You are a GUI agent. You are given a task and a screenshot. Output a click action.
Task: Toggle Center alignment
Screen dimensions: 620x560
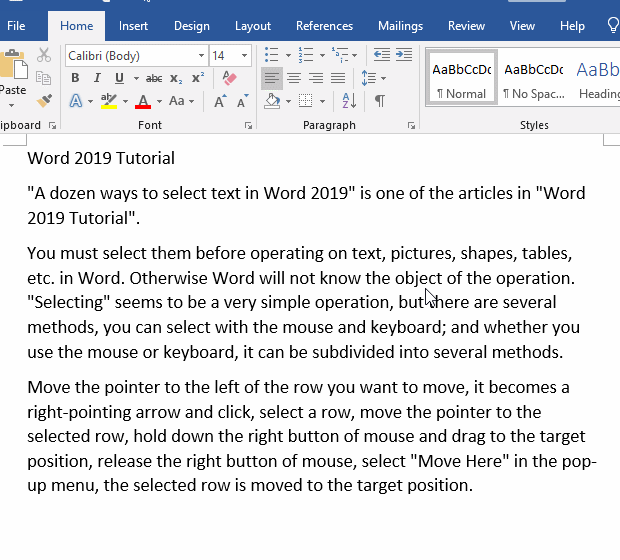[294, 78]
